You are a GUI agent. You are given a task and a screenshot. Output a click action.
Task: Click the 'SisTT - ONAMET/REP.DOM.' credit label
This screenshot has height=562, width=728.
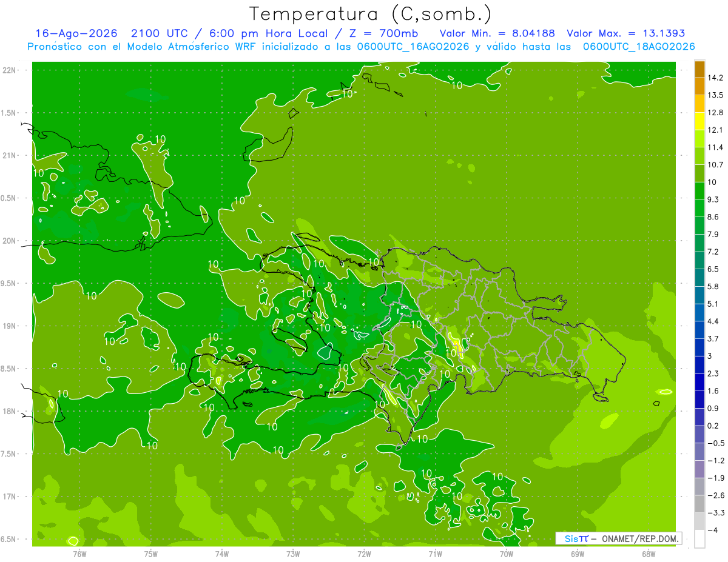tap(619, 538)
